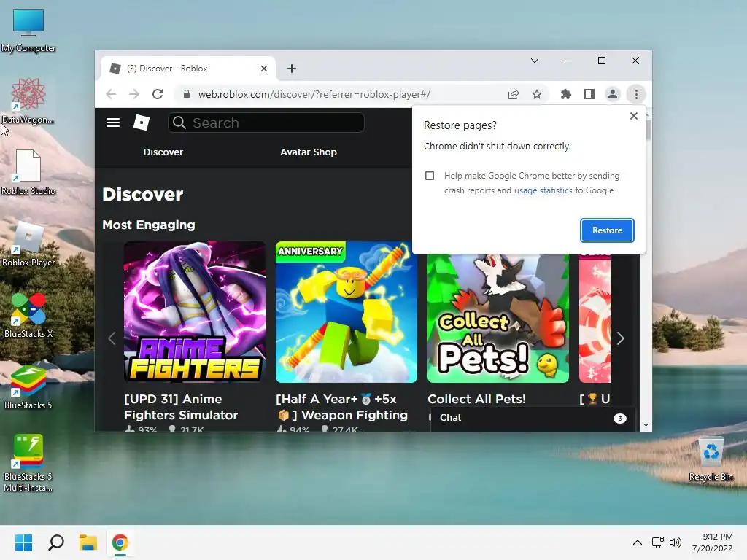Image resolution: width=747 pixels, height=560 pixels.
Task: Select the Avatar Shop nav tab
Action: pos(309,152)
